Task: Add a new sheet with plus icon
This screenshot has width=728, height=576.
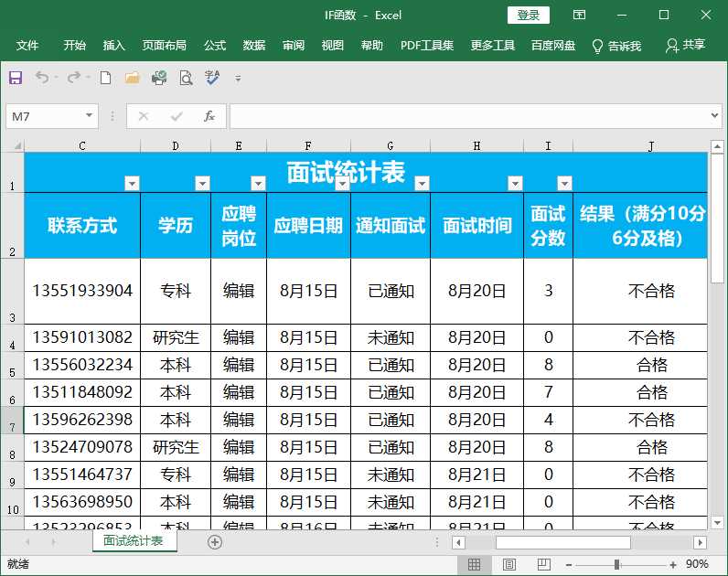Action: [x=215, y=542]
